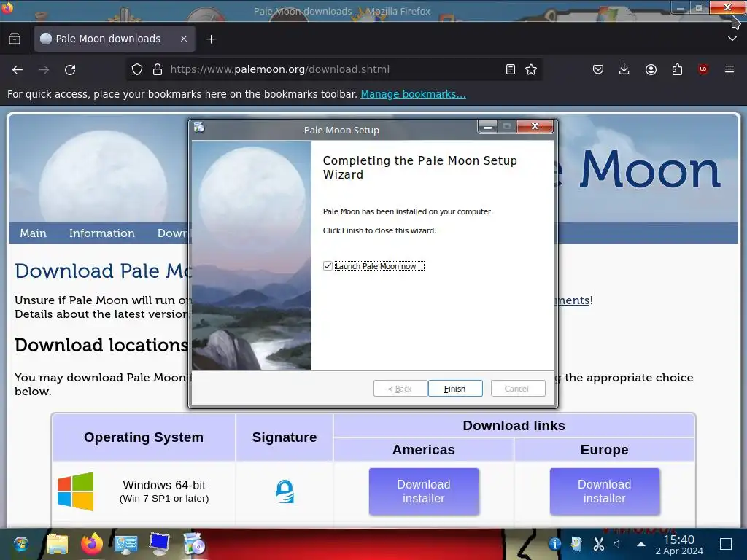The width and height of the screenshot is (747, 560).
Task: Click Firefox icon in the taskbar
Action: (x=92, y=544)
